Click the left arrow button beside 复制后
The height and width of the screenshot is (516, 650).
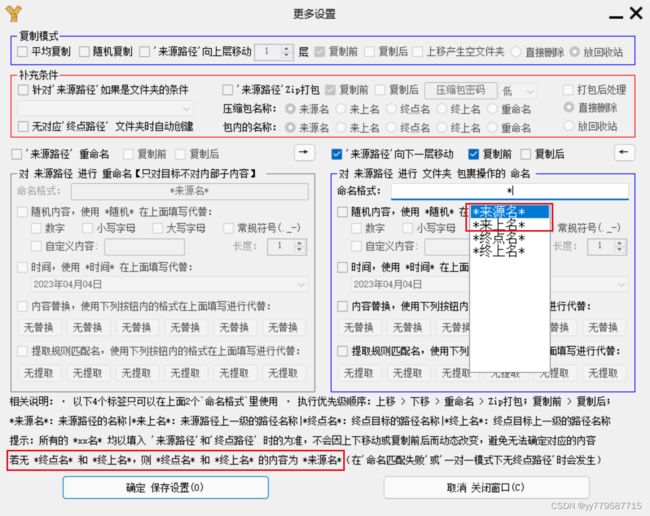tap(624, 152)
